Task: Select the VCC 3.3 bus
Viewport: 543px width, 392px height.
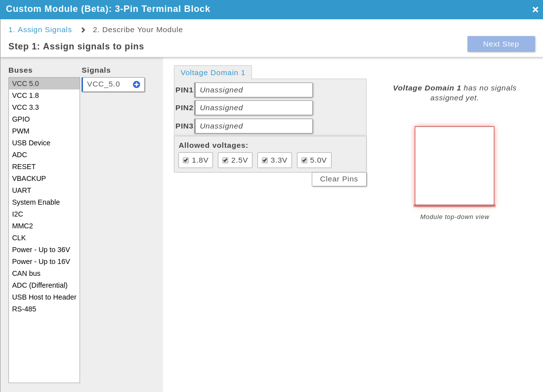Action: [x=44, y=107]
